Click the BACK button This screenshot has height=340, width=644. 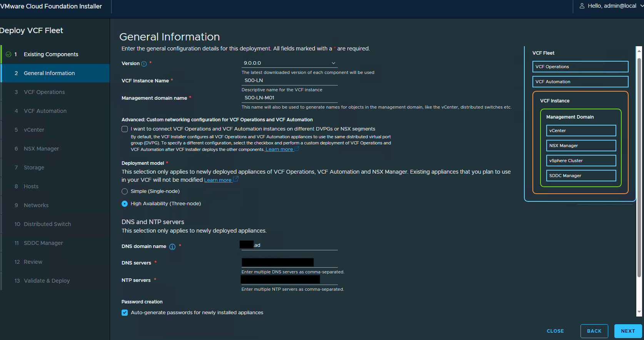coord(594,331)
